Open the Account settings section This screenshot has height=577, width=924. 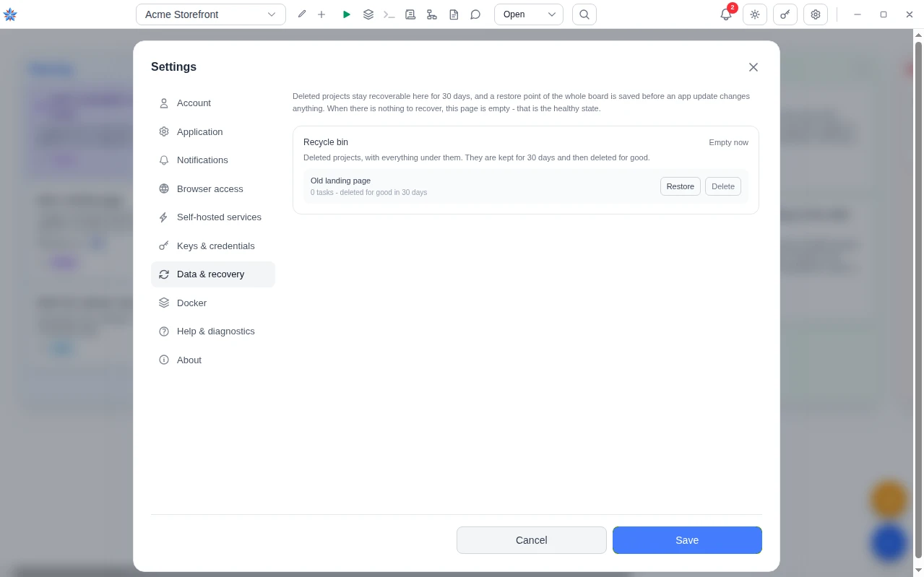pos(213,103)
